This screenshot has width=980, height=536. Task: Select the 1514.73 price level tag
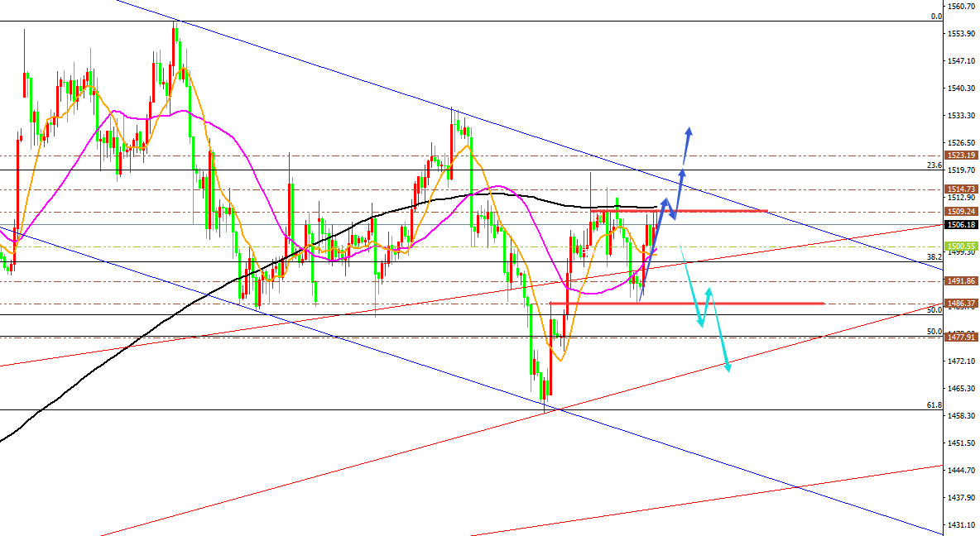click(x=962, y=189)
